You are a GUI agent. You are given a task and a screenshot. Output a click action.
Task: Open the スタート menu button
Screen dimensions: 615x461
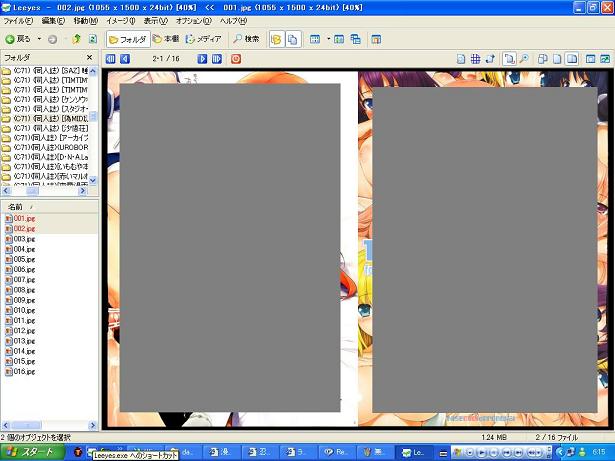[32, 452]
